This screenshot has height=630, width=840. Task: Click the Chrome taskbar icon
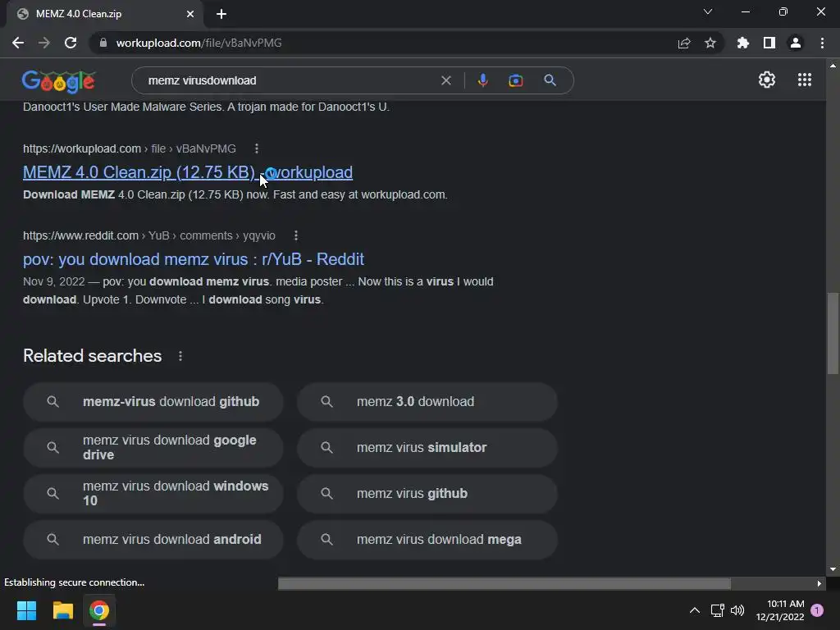click(99, 610)
